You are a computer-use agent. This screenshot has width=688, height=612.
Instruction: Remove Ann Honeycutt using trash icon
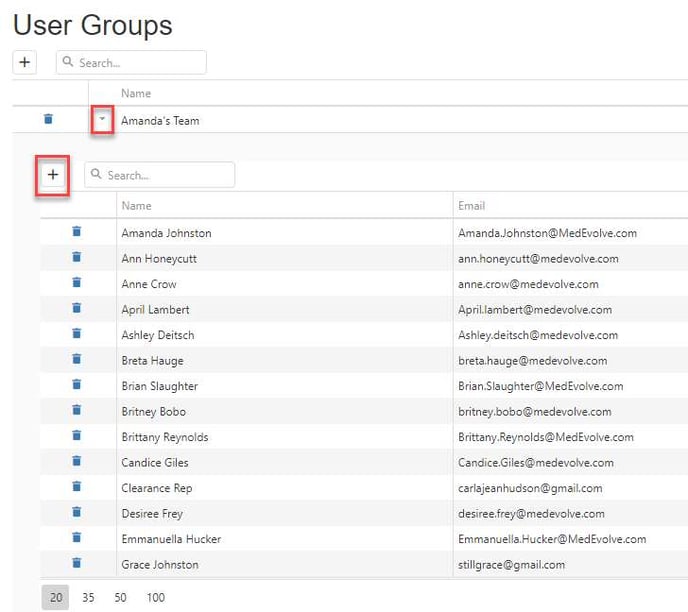coord(77,258)
